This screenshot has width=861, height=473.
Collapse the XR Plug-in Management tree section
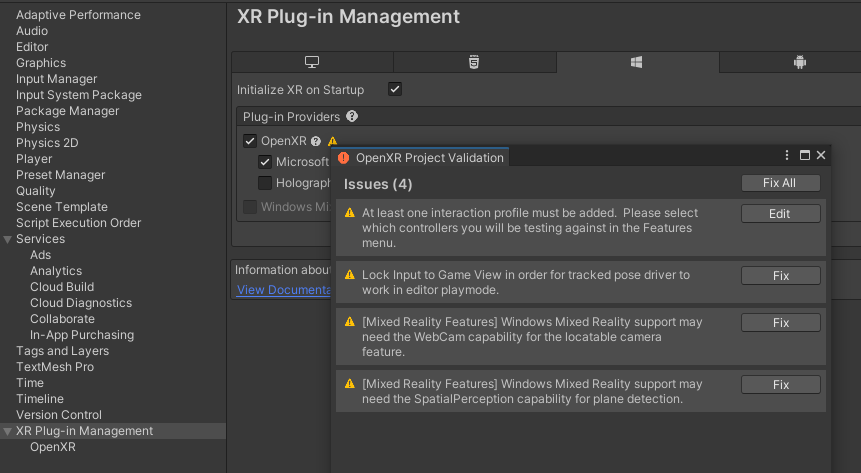pyautogui.click(x=8, y=432)
